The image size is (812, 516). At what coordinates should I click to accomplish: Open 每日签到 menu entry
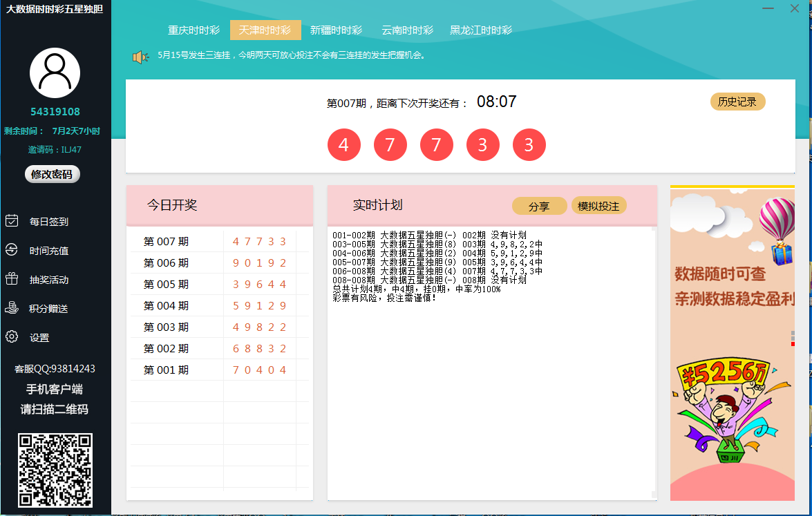[x=48, y=222]
